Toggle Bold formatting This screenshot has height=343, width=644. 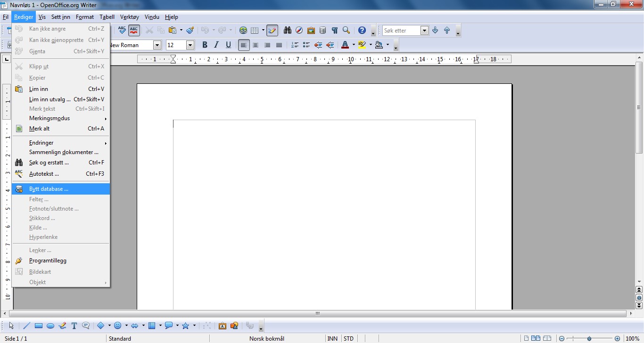(205, 45)
